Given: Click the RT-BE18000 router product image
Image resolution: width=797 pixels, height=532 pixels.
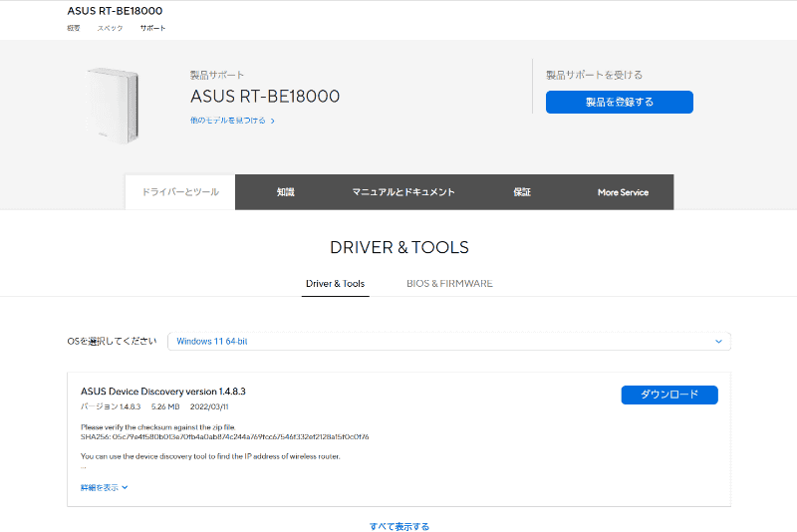Looking at the screenshot, I should pos(113,106).
